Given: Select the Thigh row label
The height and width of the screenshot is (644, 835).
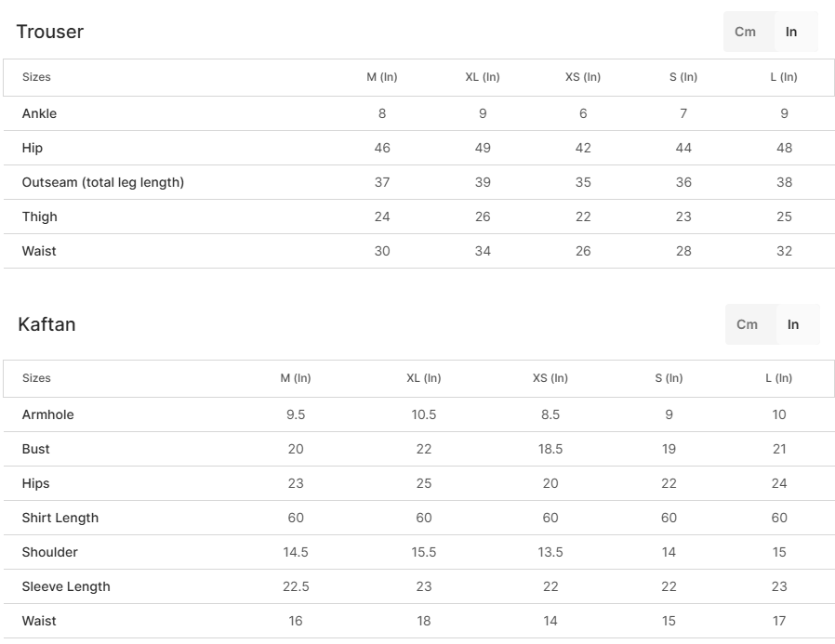Looking at the screenshot, I should [x=40, y=217].
